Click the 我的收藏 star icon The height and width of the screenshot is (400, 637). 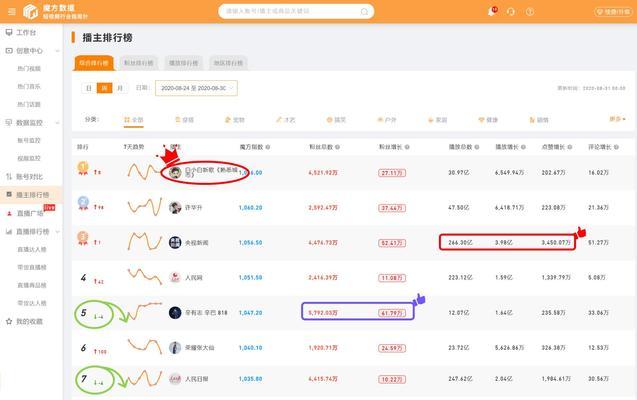[9, 321]
